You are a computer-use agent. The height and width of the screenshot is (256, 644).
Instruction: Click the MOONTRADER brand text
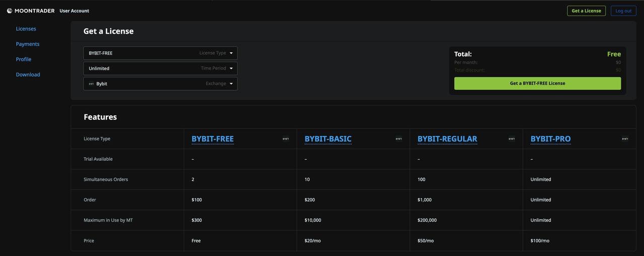[x=35, y=11]
